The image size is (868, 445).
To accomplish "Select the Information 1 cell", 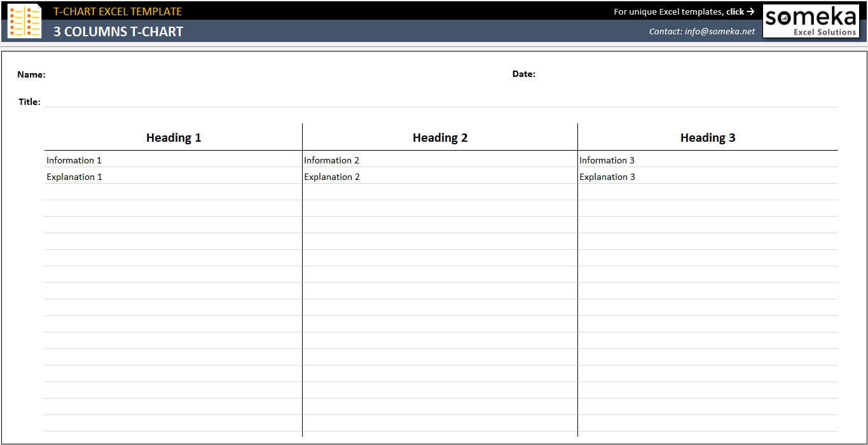I will pyautogui.click(x=74, y=160).
